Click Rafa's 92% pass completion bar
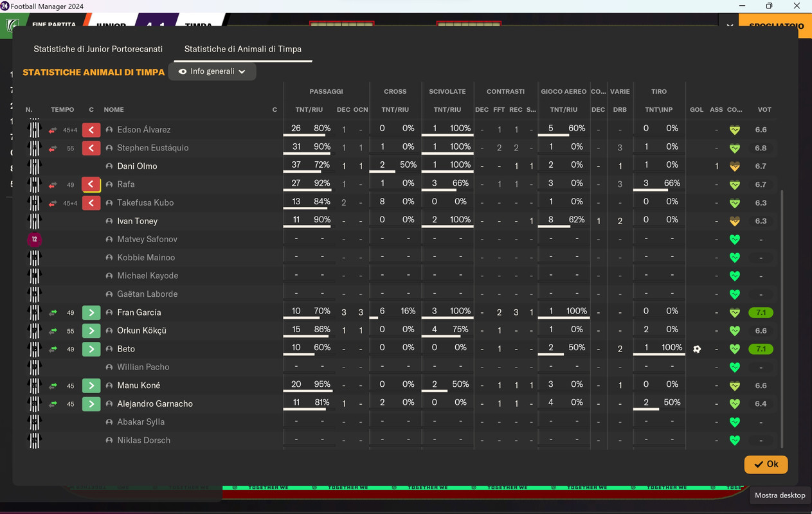This screenshot has width=812, height=514. (x=307, y=190)
